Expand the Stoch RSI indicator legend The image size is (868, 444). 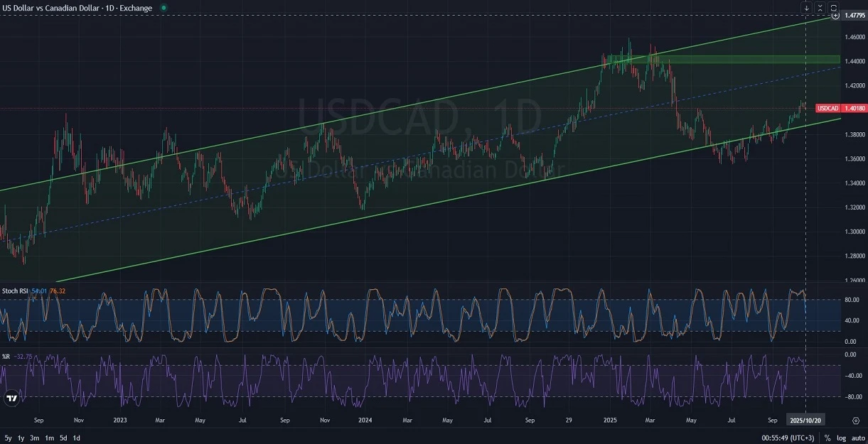[x=16, y=291]
